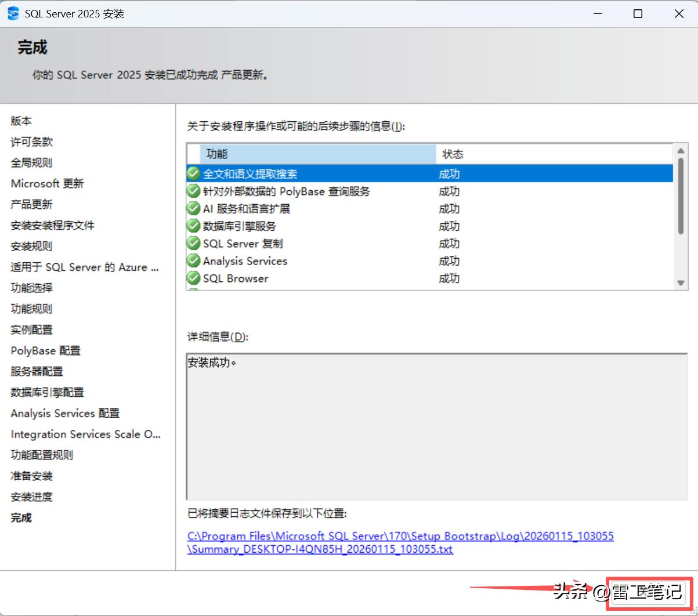Click the 功能选择 sidebar step

click(32, 288)
